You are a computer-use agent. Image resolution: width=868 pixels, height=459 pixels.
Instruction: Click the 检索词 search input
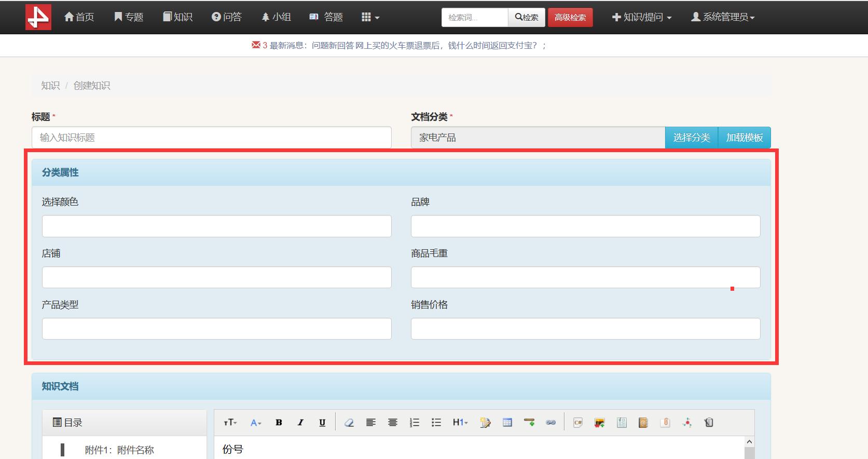coord(475,17)
